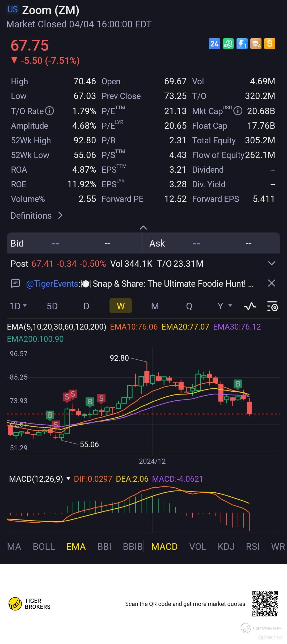Screen dimensions: 287x644
Task: Switch chart to D daily timeframe
Action: (86, 306)
